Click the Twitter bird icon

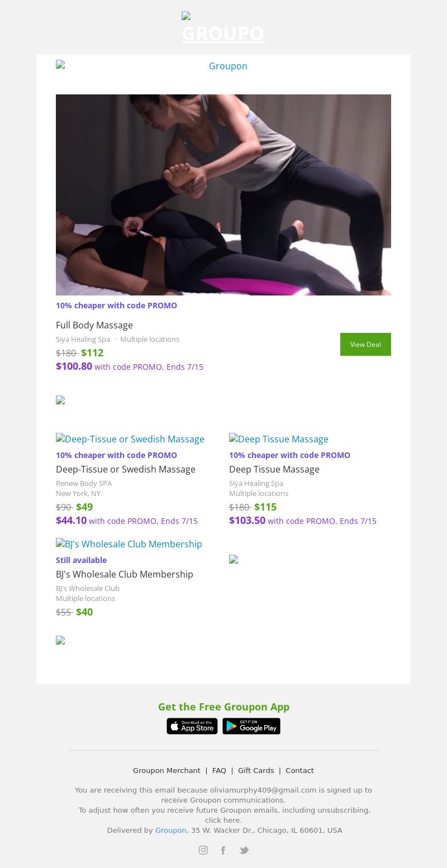click(x=244, y=850)
